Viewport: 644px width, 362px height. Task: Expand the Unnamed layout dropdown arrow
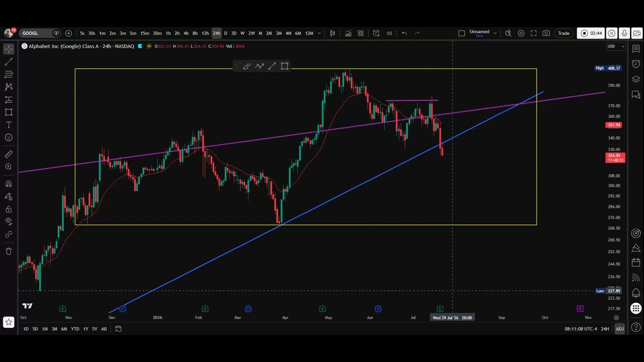[495, 33]
